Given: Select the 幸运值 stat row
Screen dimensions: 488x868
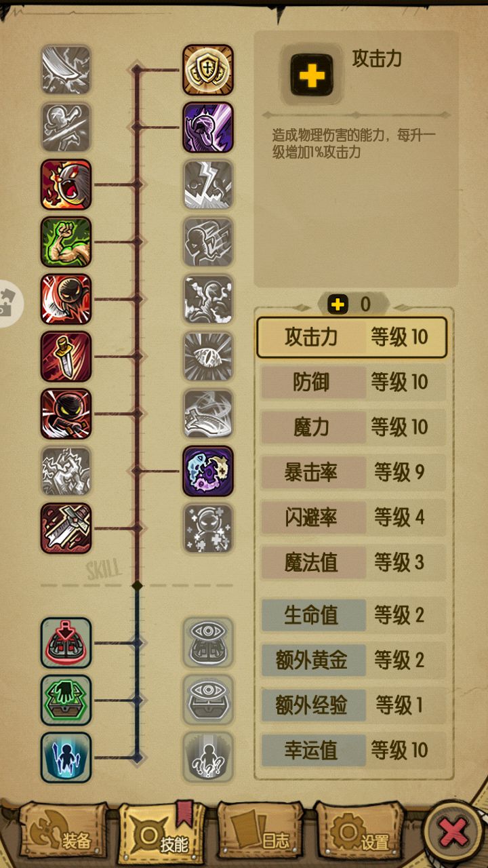Looking at the screenshot, I should click(x=353, y=750).
